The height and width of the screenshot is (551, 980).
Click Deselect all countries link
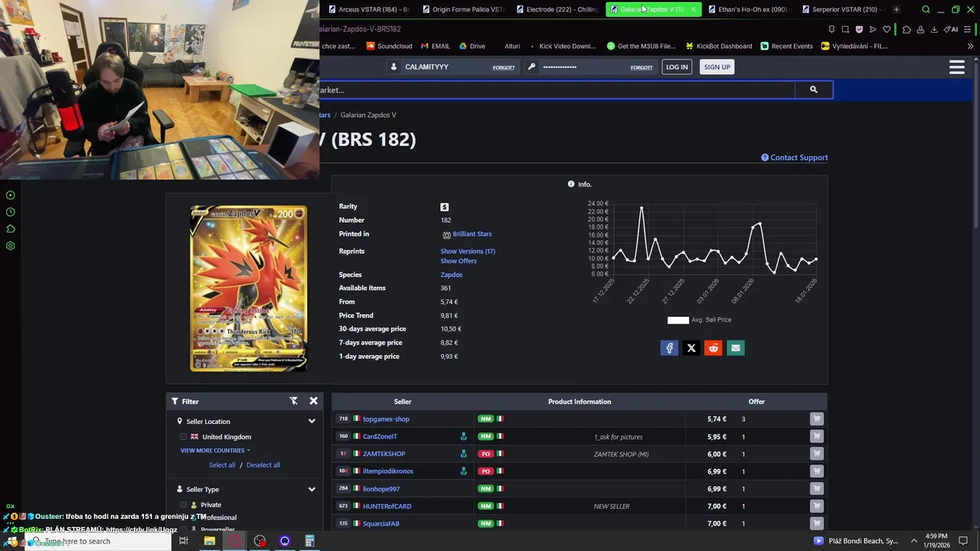point(263,465)
